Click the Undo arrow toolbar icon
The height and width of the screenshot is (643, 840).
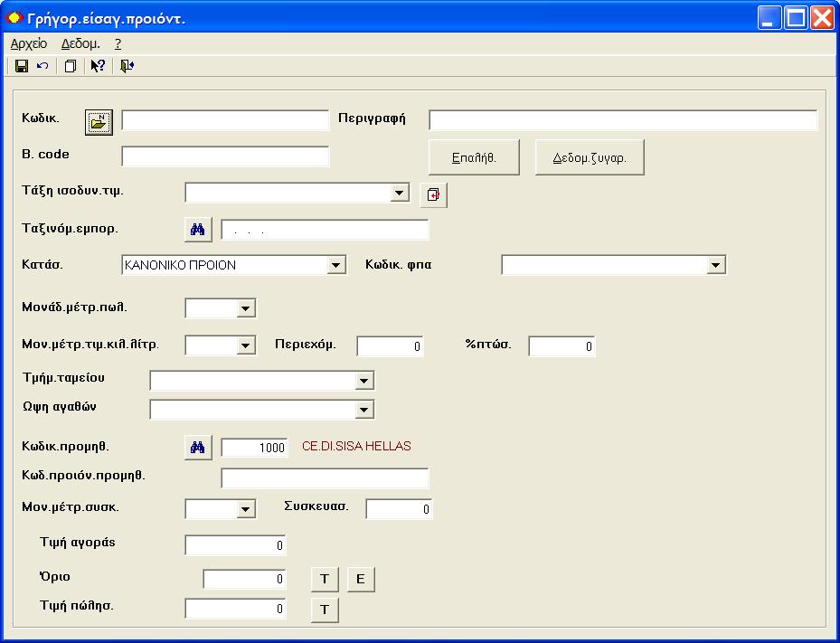coord(42,66)
